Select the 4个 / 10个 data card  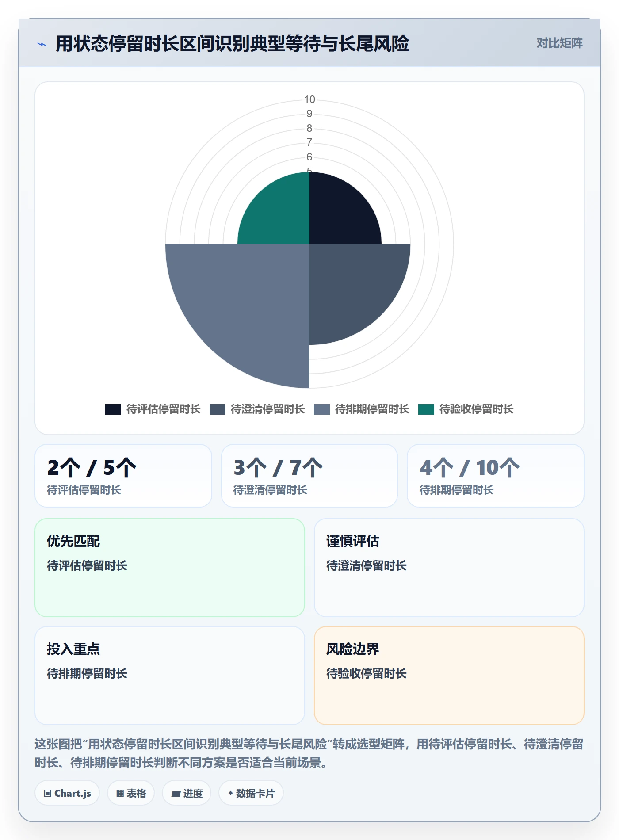(496, 476)
